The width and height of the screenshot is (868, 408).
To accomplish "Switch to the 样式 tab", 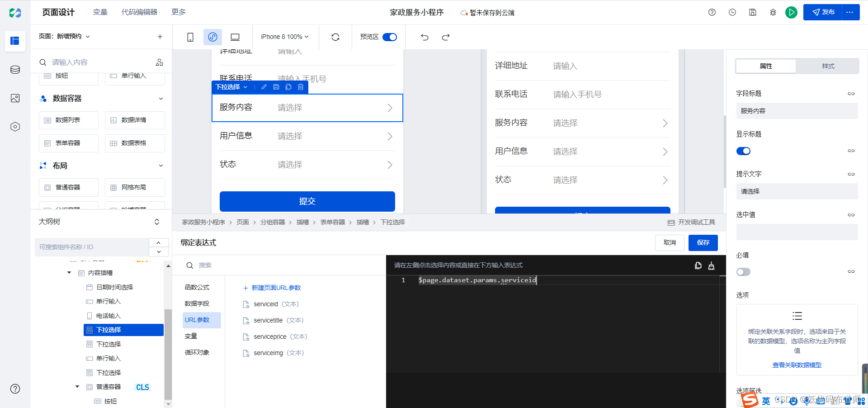I will coord(828,66).
